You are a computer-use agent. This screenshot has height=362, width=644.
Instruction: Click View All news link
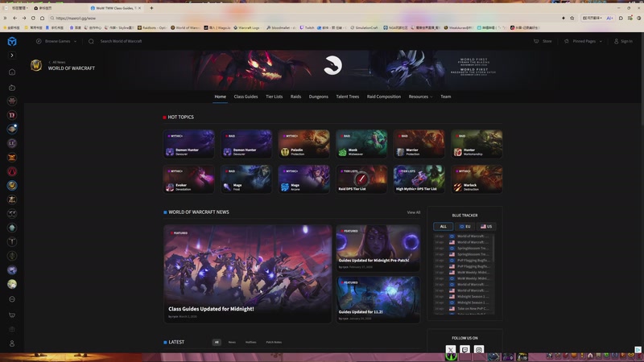pyautogui.click(x=413, y=212)
